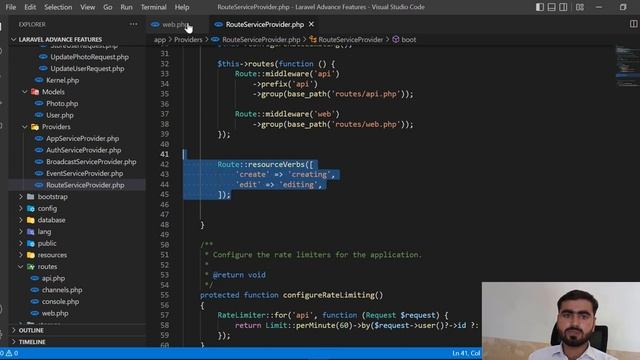
Task: Open UpdateUserRequest.php in explorer
Action: click(x=87, y=69)
